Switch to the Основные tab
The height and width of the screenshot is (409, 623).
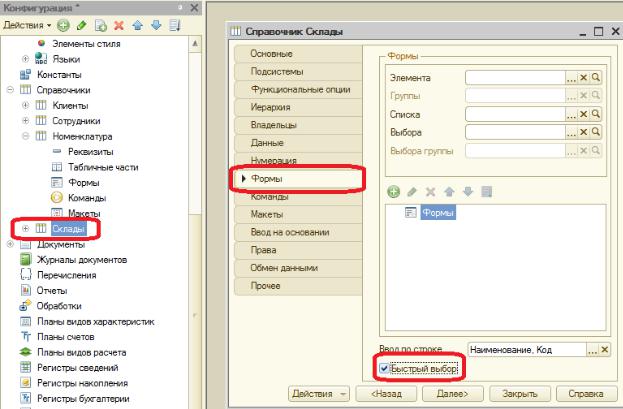298,54
